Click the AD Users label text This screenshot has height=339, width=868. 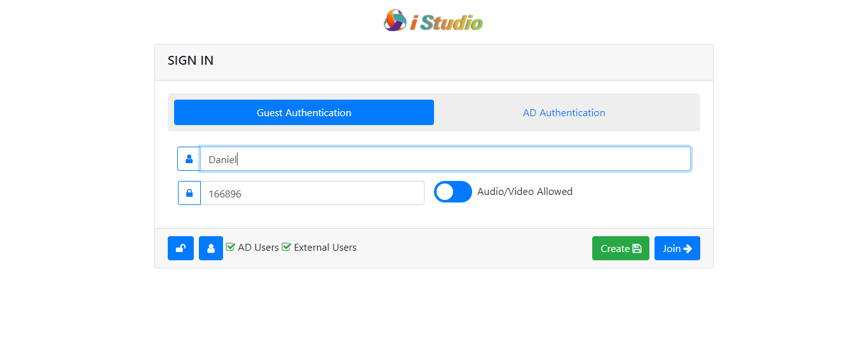pyautogui.click(x=258, y=248)
